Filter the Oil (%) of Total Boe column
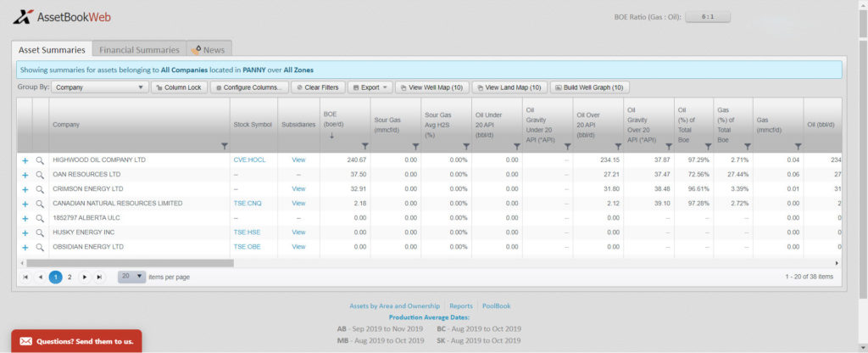The width and height of the screenshot is (868, 353). (x=708, y=146)
